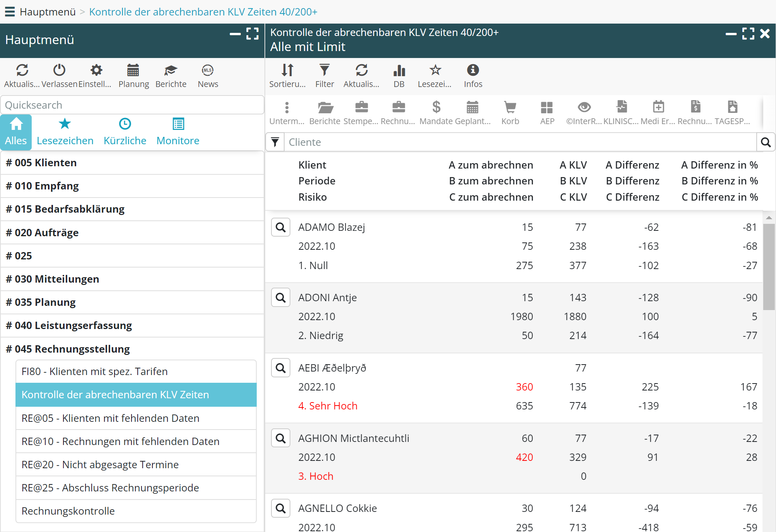Switch to the Monitore tab
The height and width of the screenshot is (532, 776).
click(x=178, y=132)
